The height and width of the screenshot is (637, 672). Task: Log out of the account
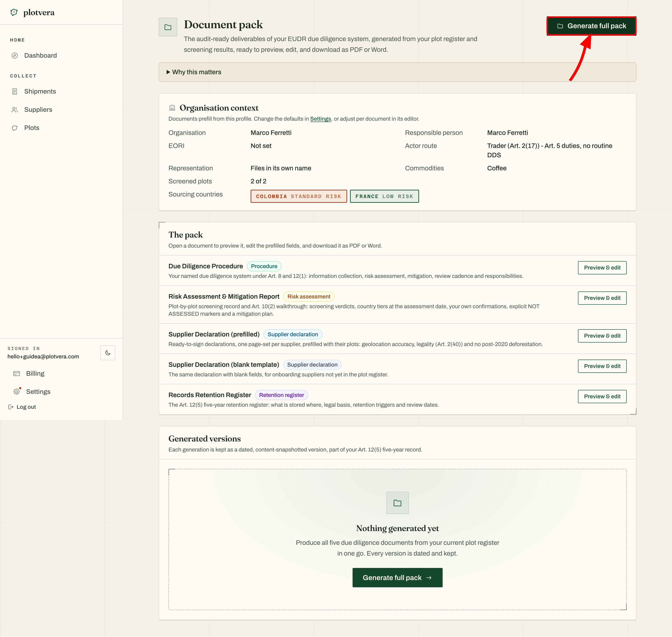click(x=22, y=407)
